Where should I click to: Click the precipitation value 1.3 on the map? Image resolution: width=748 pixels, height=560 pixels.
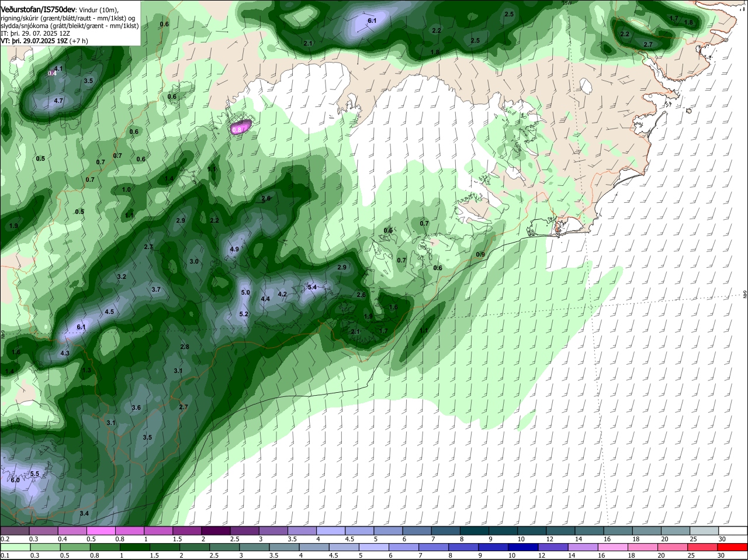[87, 370]
